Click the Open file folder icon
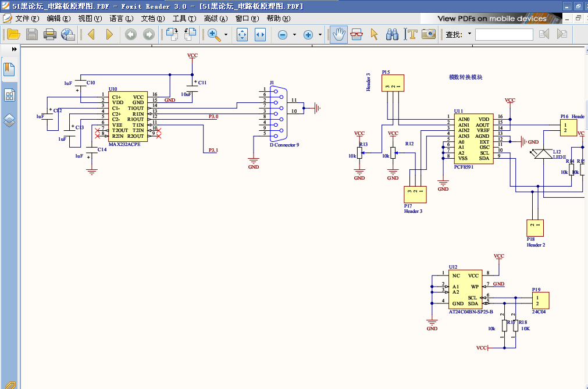This screenshot has height=389, width=588. tap(14, 34)
